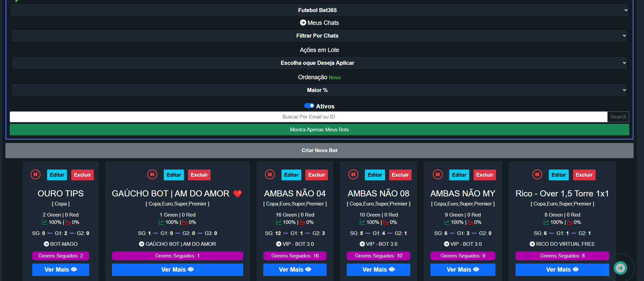Pause the AMBAS NÃO MY bot
The width and height of the screenshot is (644, 281).
click(438, 175)
